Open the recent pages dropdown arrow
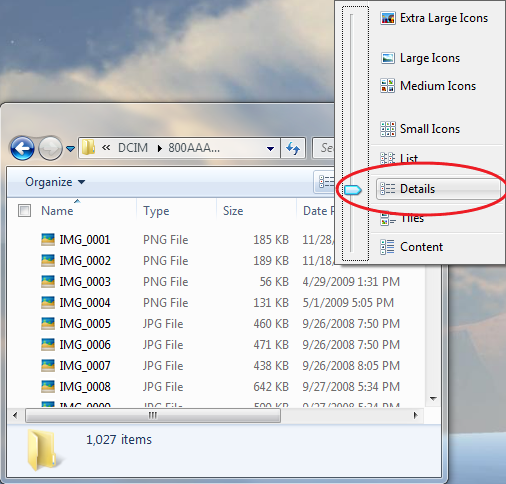 coord(70,149)
